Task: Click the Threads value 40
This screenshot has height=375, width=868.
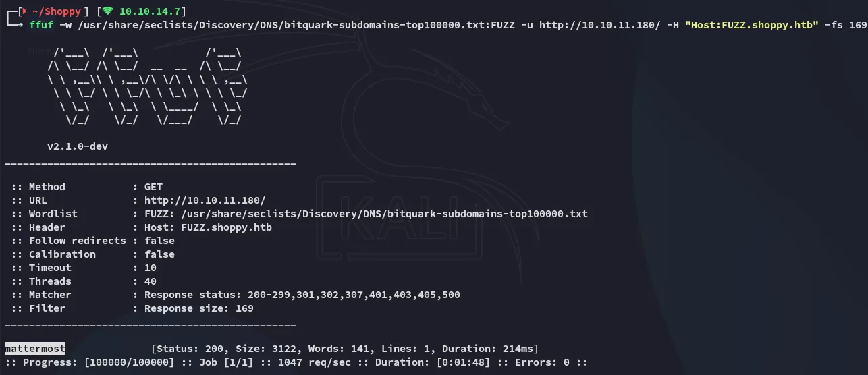Action: (x=151, y=281)
